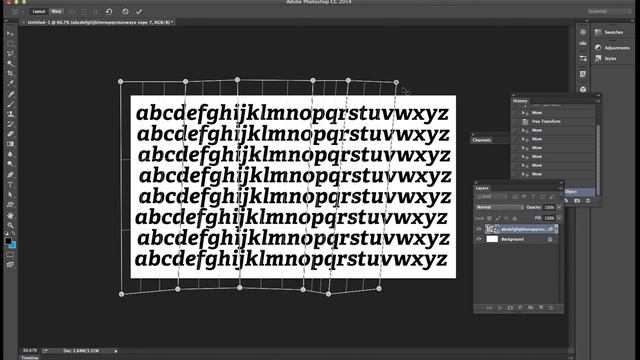Screen dimensions: 640x360
Task: Select the Zoom tool
Action: coord(11,225)
